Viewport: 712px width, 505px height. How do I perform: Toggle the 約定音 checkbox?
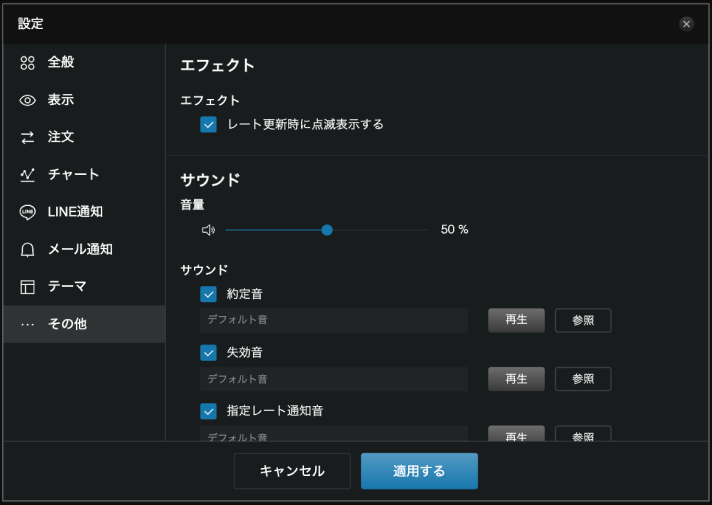209,294
